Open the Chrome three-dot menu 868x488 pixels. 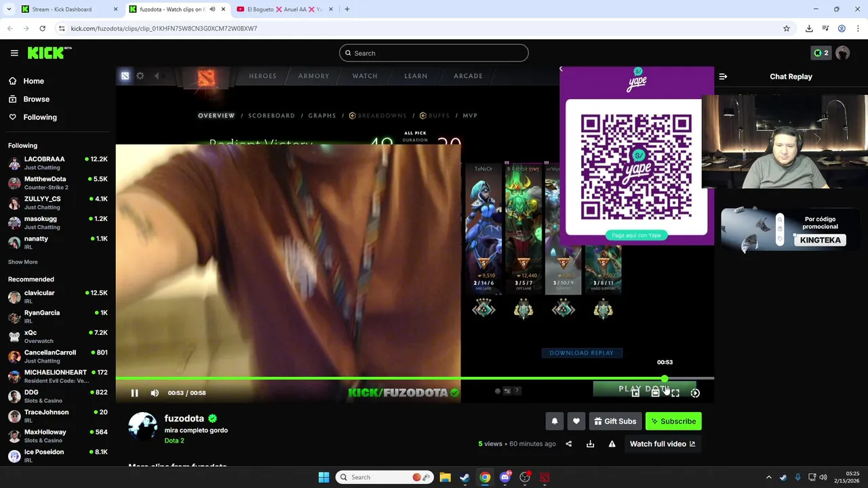pyautogui.click(x=858, y=28)
